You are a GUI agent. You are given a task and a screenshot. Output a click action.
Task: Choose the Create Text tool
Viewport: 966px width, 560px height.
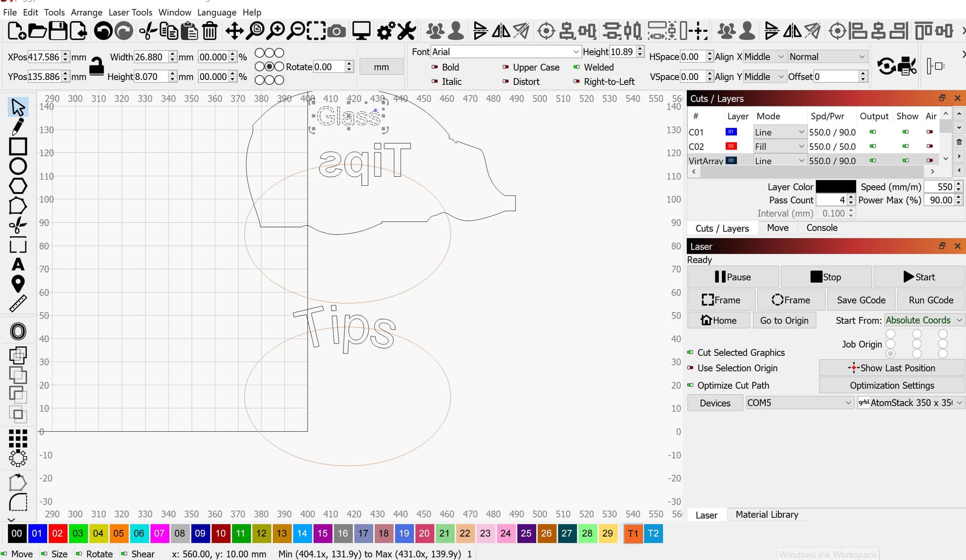pyautogui.click(x=18, y=265)
